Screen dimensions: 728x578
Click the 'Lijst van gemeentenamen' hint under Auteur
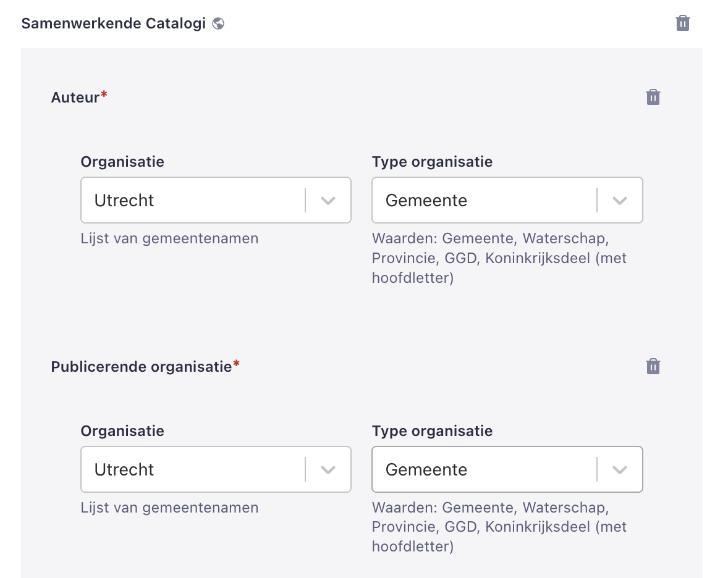169,238
